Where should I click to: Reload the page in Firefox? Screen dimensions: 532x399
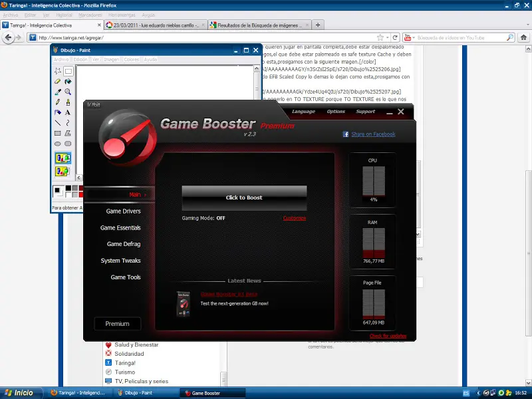pyautogui.click(x=395, y=37)
